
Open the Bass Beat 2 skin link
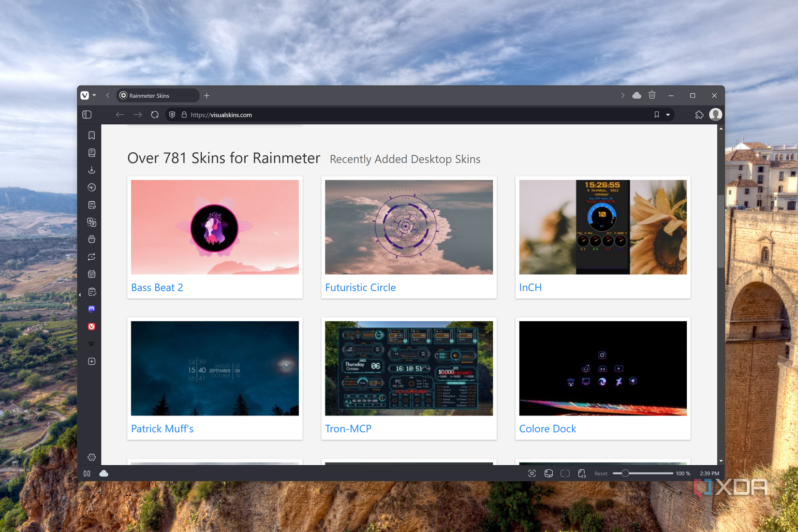click(157, 287)
